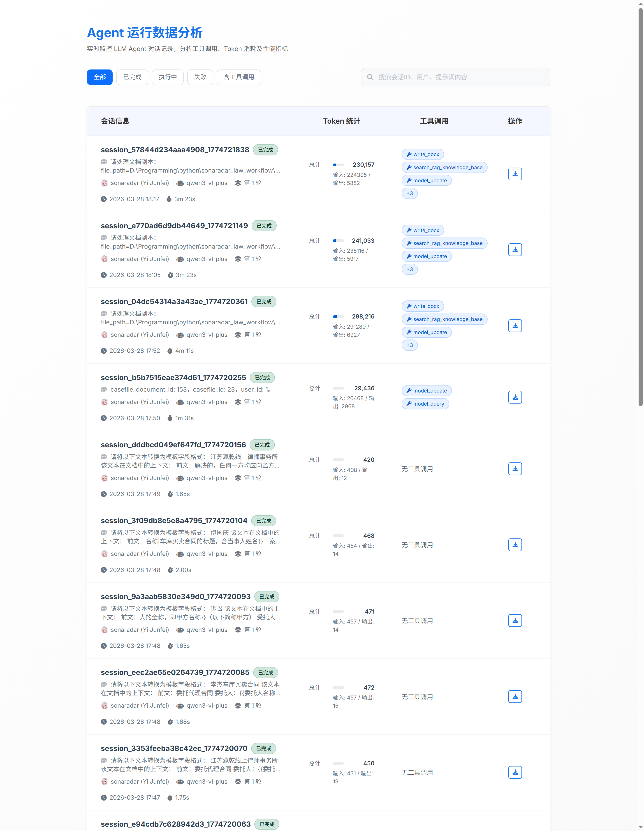Image resolution: width=644 pixels, height=831 pixels.
Task: Expand +3 tools in session_04dc54314a3a43ae row
Action: tap(410, 345)
